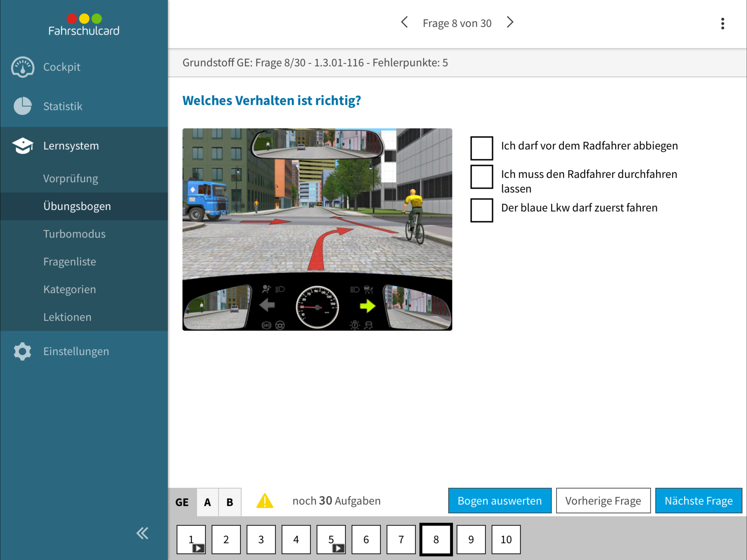Enlarge the traffic situation image
Image resolution: width=747 pixels, height=560 pixels.
(317, 229)
